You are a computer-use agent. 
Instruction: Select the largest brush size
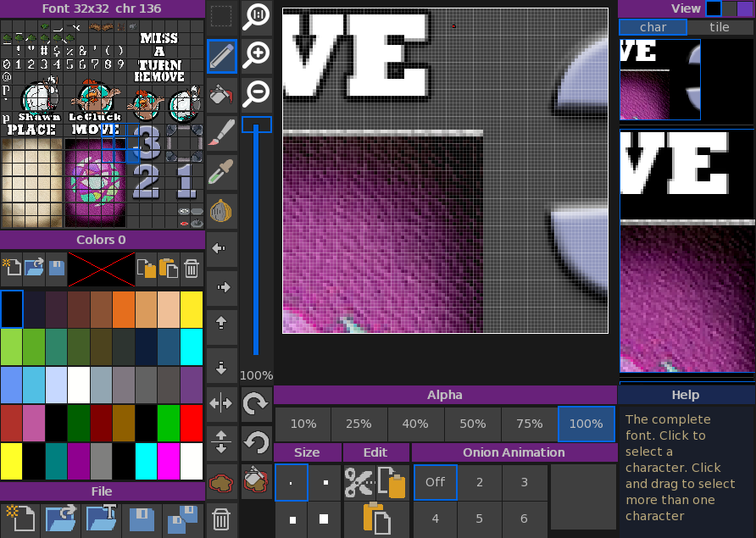click(x=325, y=518)
